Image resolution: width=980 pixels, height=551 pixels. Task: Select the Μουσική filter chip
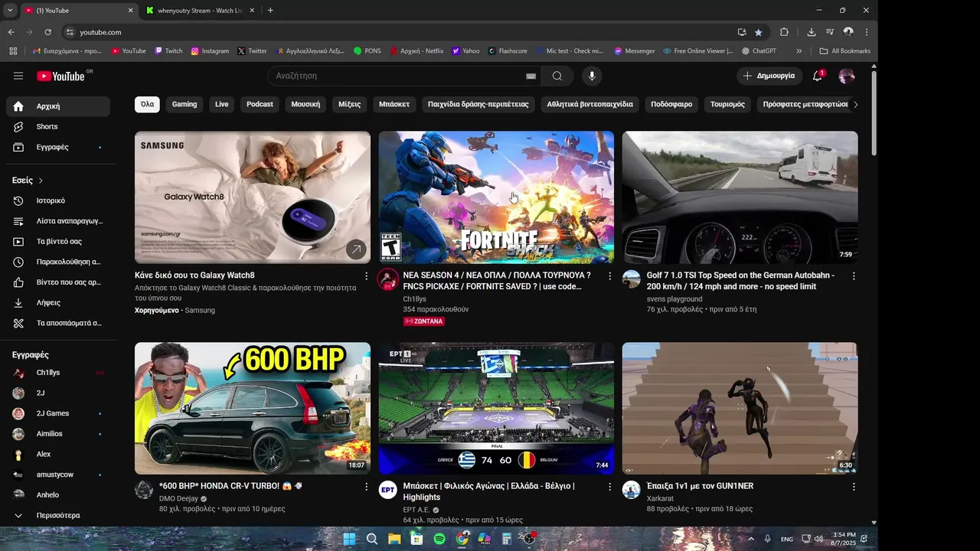coord(305,104)
